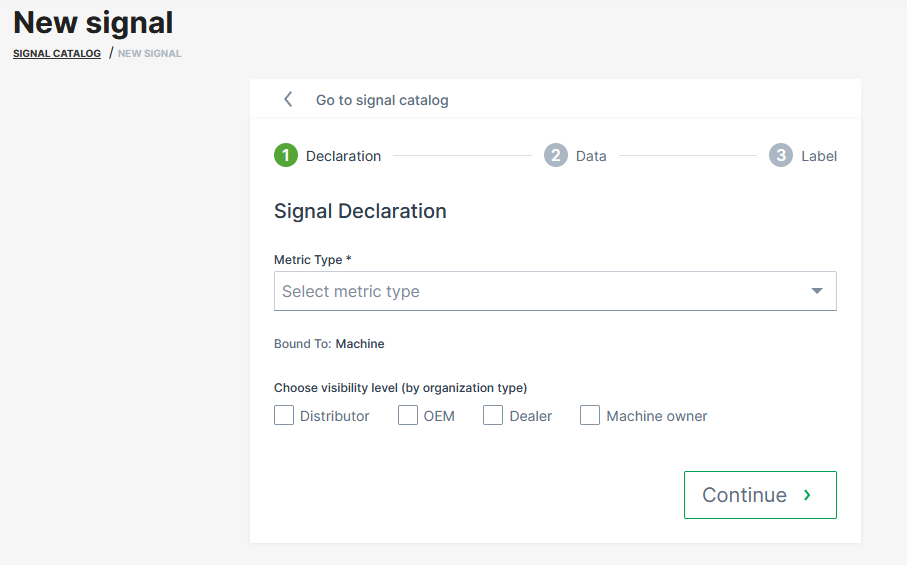Click the arrow icon inside Continue button
This screenshot has height=565, width=907.
pos(807,495)
